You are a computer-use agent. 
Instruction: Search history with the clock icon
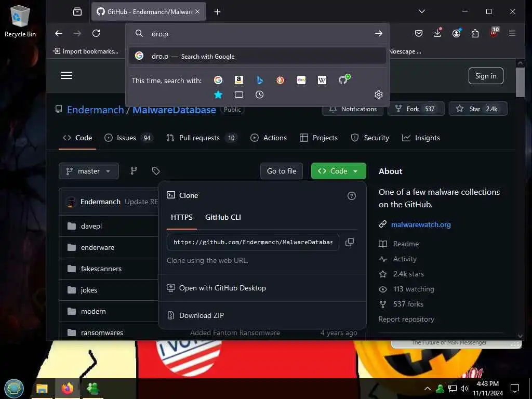(260, 95)
